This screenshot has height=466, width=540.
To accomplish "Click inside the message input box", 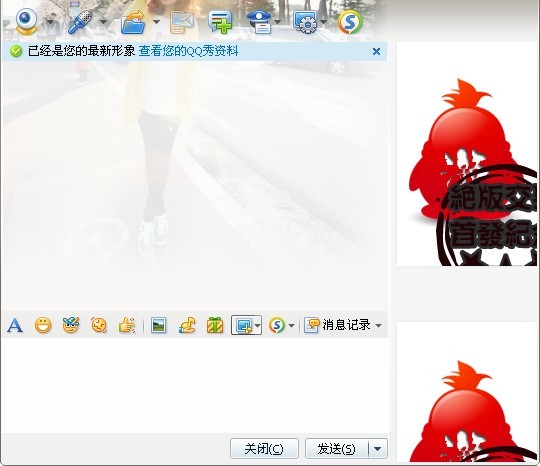I will point(195,385).
